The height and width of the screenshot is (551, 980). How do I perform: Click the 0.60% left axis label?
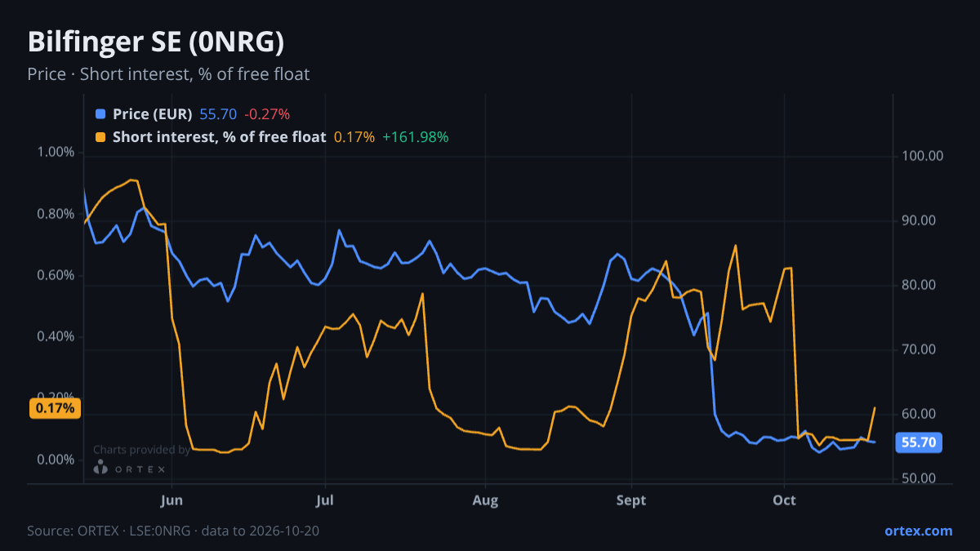[56, 275]
